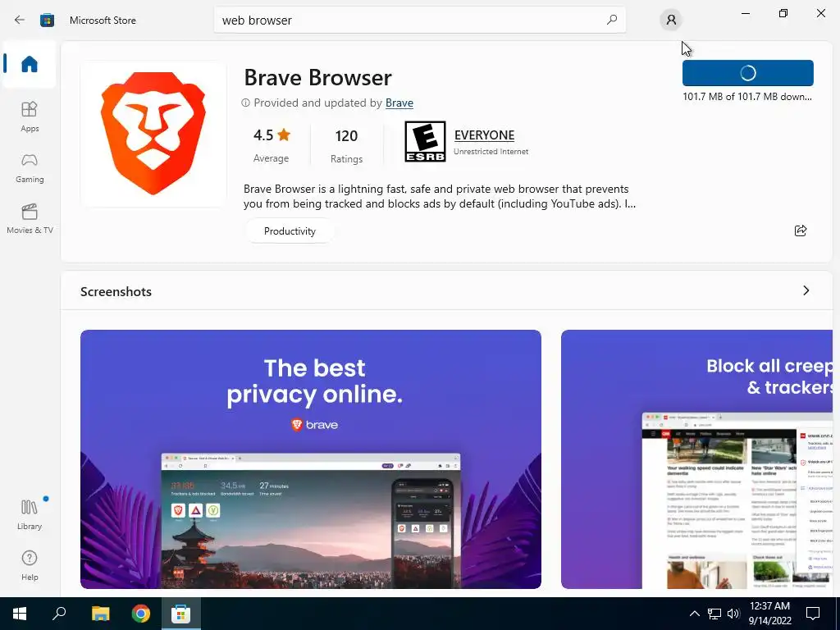The height and width of the screenshot is (630, 840).
Task: Open Movies & TV section
Action: (30, 218)
